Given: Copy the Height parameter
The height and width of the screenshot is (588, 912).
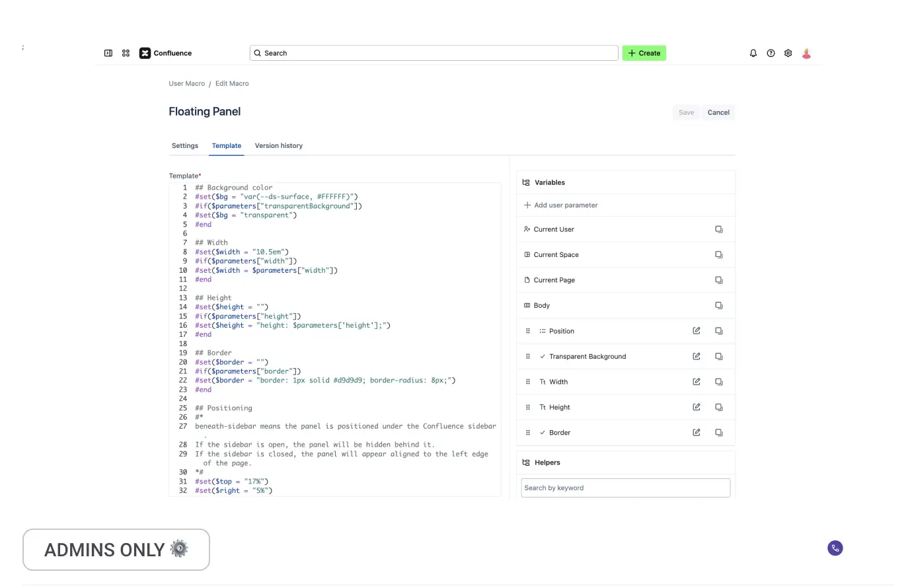Looking at the screenshot, I should click(719, 407).
